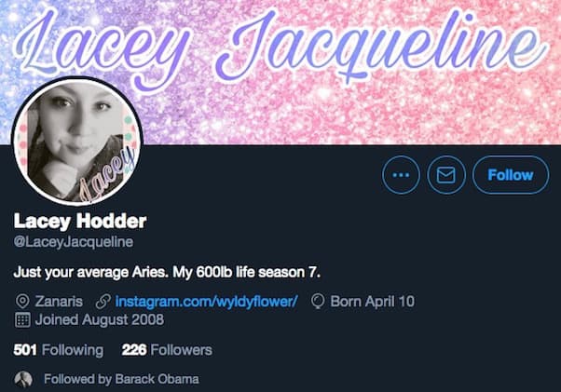Click the calendar joined icon
This screenshot has height=392, width=561.
22,319
